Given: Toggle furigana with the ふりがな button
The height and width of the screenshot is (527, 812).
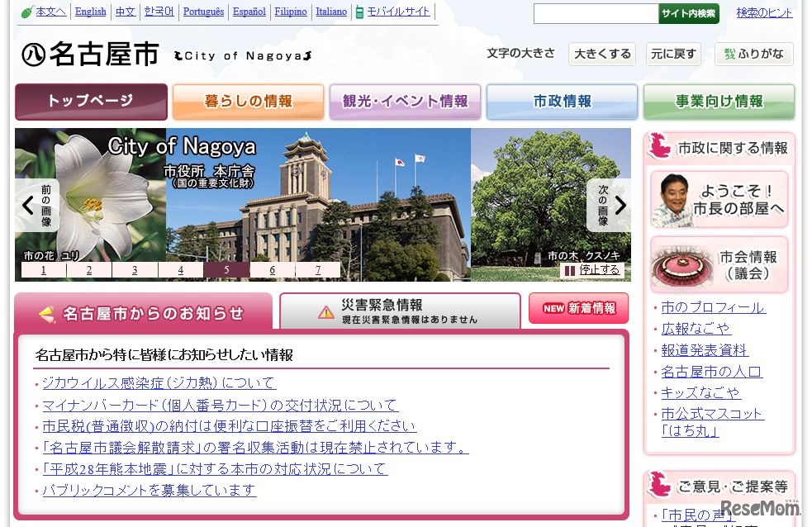Looking at the screenshot, I should point(753,54).
